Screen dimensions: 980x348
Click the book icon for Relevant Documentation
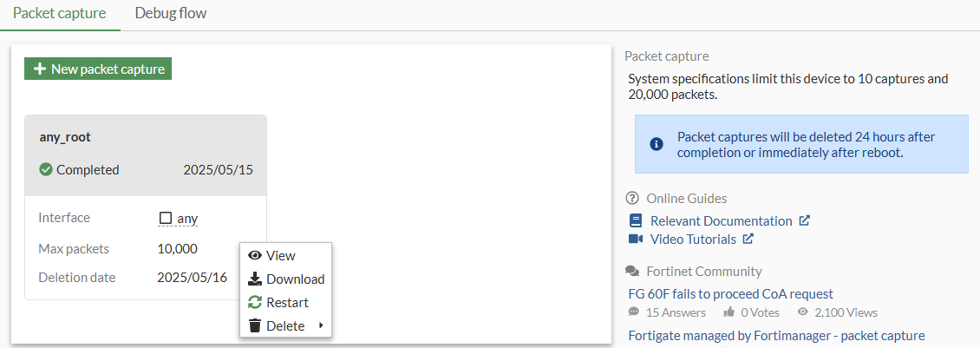coord(636,220)
